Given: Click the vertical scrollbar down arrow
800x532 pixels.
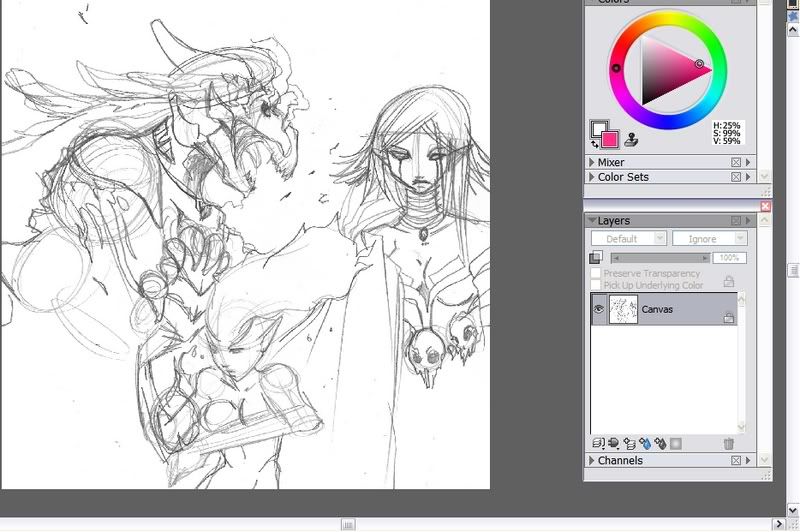Looking at the screenshot, I should [793, 510].
